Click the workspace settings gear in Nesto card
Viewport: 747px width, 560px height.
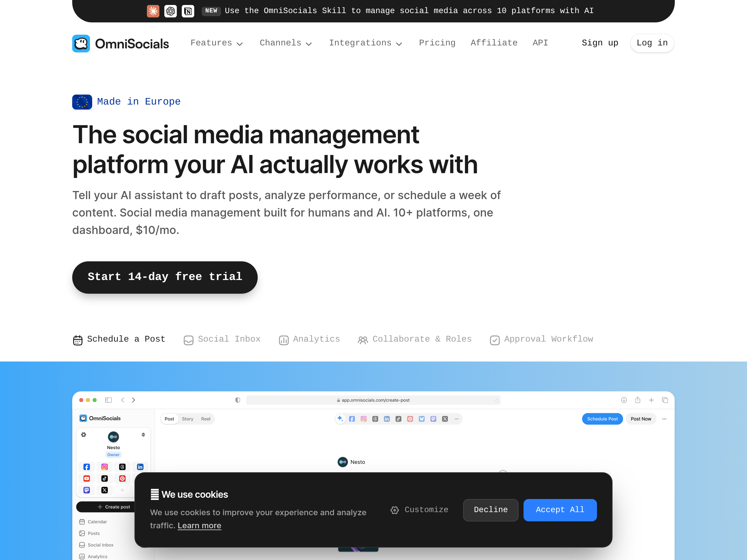(x=83, y=435)
